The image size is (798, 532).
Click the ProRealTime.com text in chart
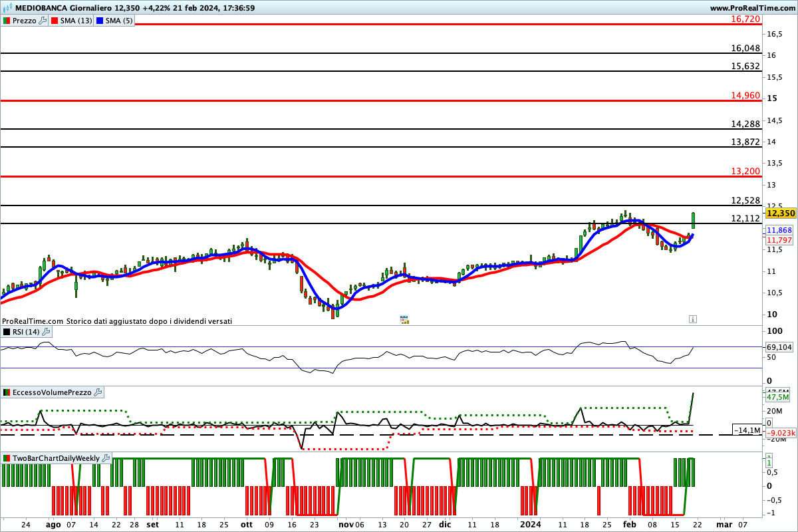point(33,321)
